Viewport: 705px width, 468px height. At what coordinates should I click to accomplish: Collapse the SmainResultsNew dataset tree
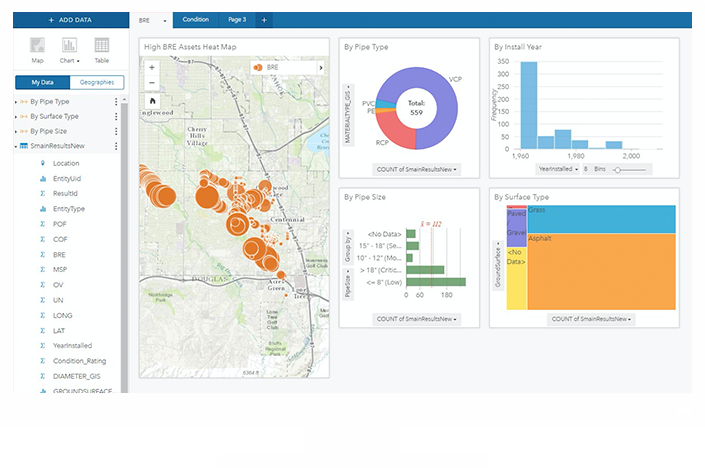point(16,146)
